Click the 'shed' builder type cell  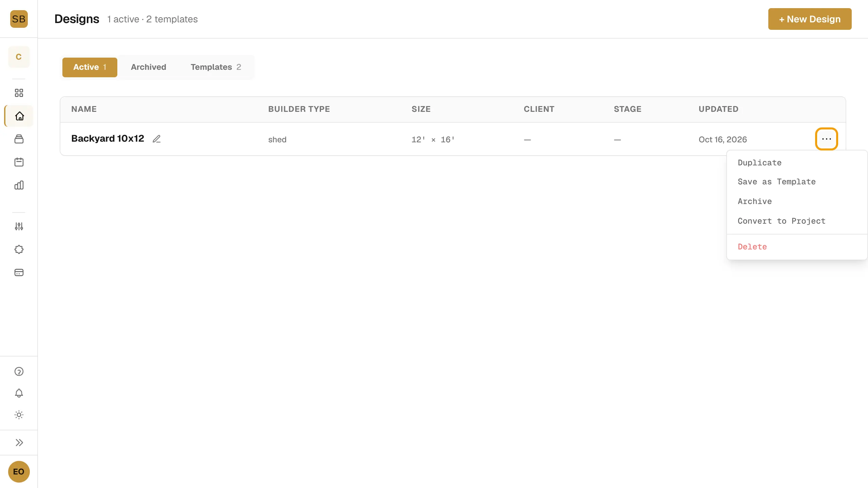[277, 140]
